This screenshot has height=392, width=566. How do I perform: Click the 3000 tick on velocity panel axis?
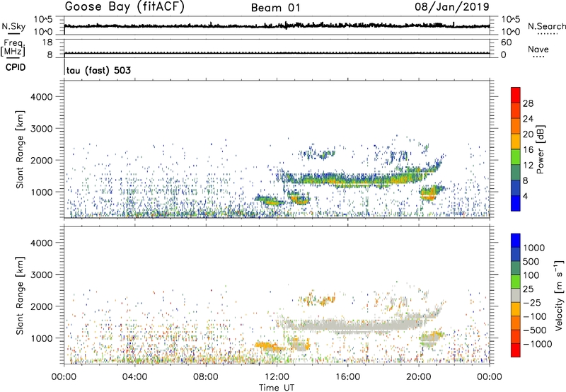coord(42,275)
